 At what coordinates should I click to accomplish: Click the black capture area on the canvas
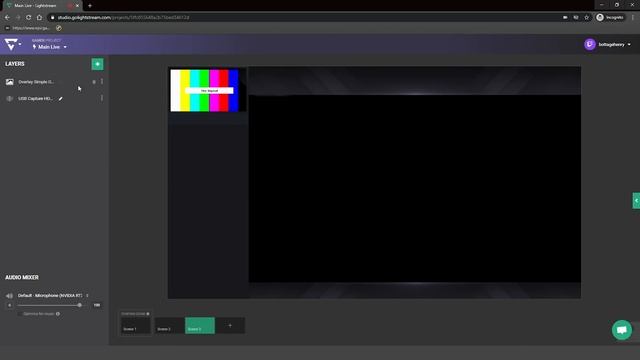point(415,189)
